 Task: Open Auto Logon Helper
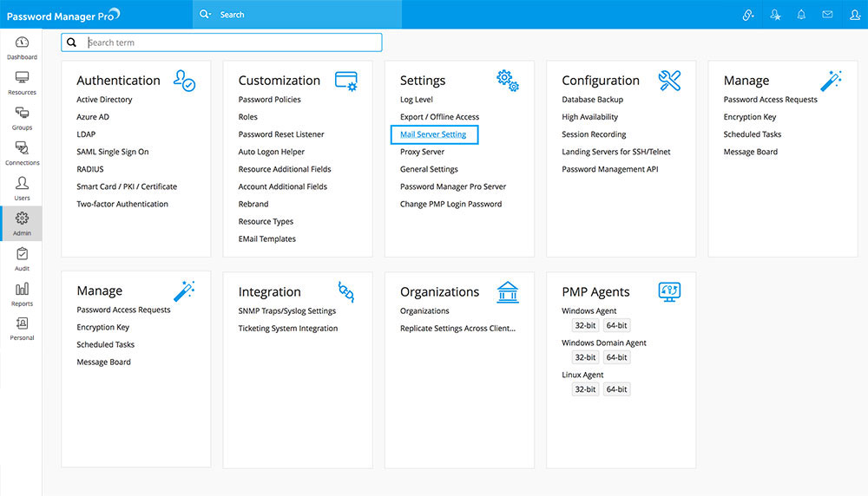click(x=271, y=152)
